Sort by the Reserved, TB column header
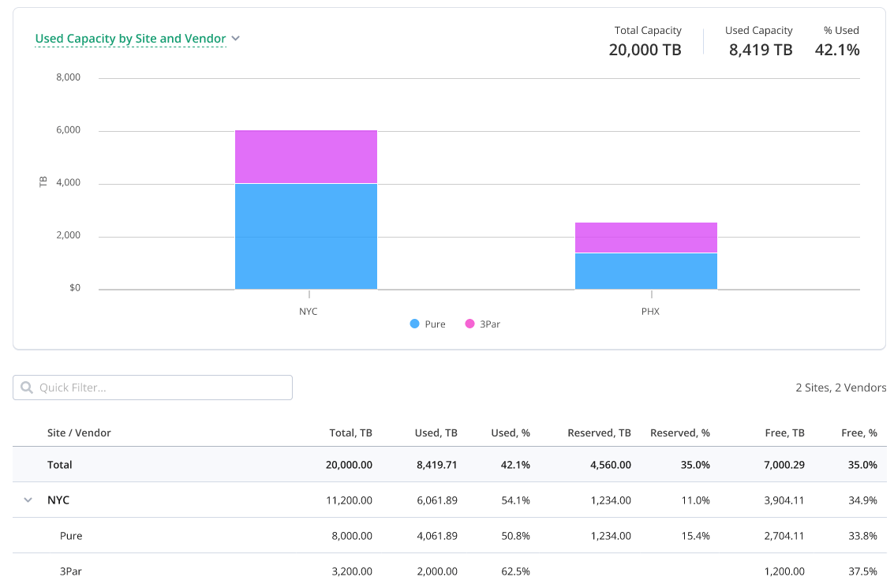Image resolution: width=894 pixels, height=588 pixels. [599, 433]
